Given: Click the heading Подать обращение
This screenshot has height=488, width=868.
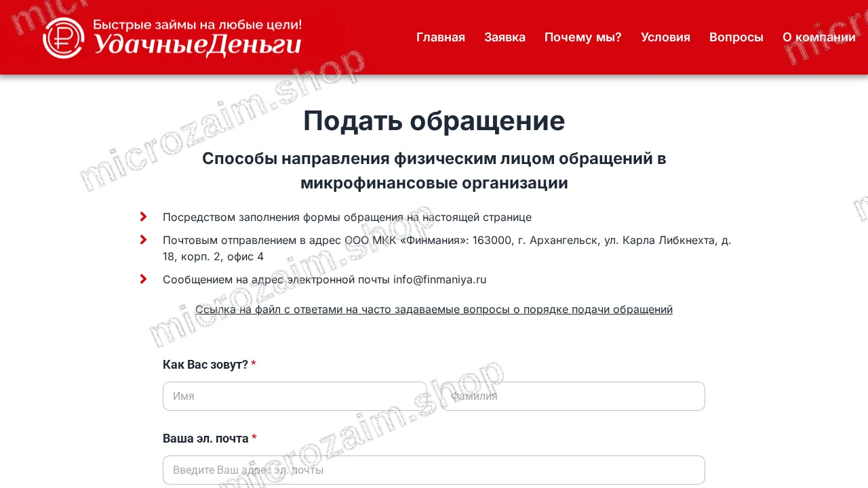Looking at the screenshot, I should (434, 121).
